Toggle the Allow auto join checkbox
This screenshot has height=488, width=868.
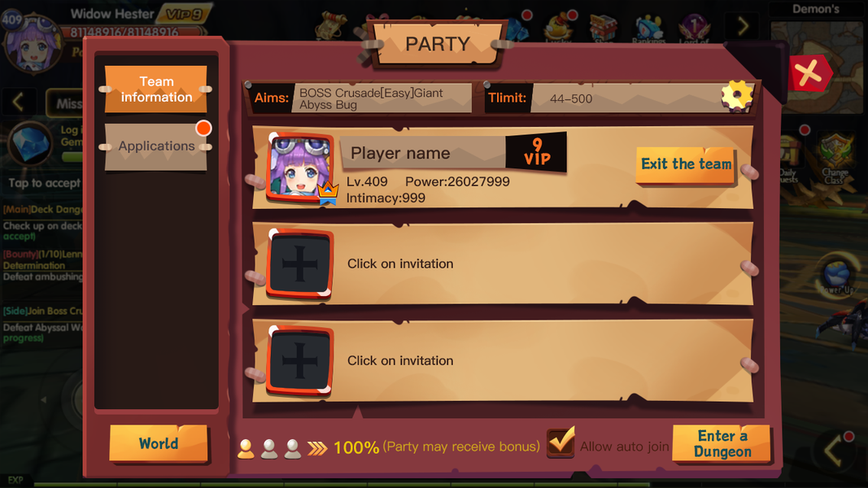[x=560, y=442]
